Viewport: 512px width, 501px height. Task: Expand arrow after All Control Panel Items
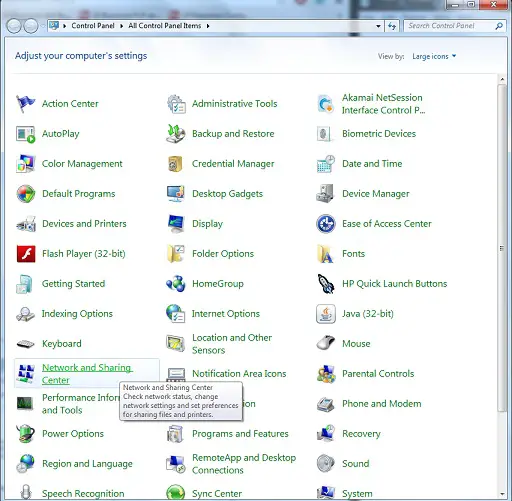tap(208, 26)
